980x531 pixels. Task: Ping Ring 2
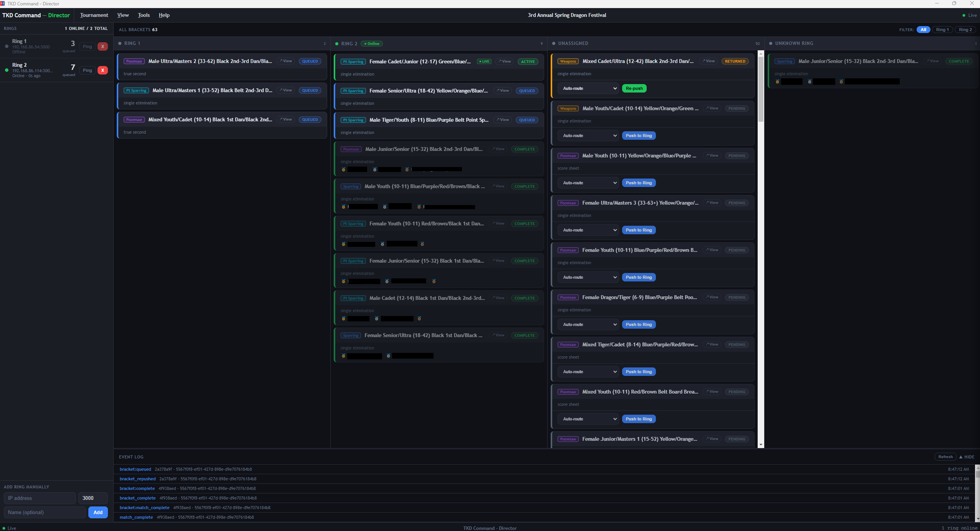[88, 70]
